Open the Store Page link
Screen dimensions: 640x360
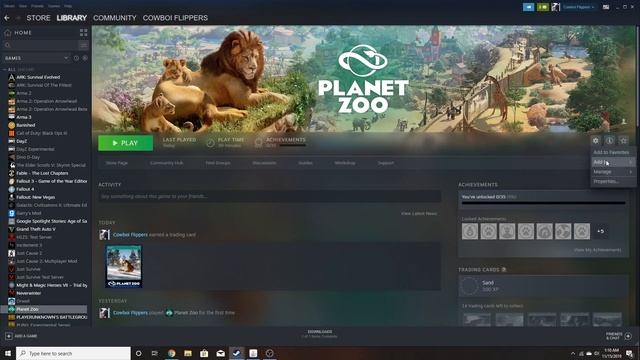(x=117, y=163)
